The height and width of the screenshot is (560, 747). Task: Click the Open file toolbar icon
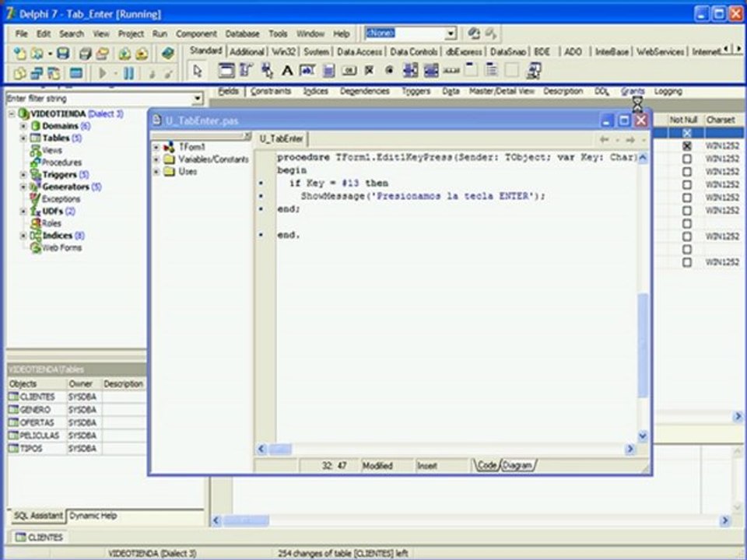click(x=37, y=54)
